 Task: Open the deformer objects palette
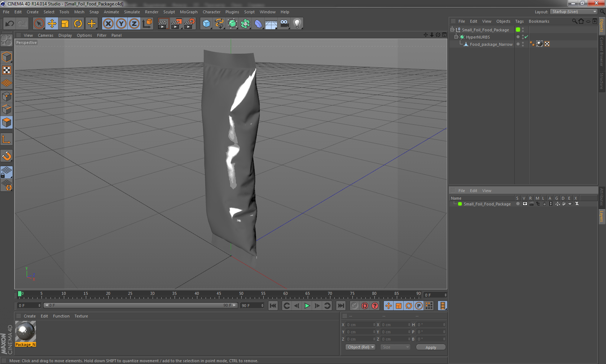pyautogui.click(x=258, y=24)
